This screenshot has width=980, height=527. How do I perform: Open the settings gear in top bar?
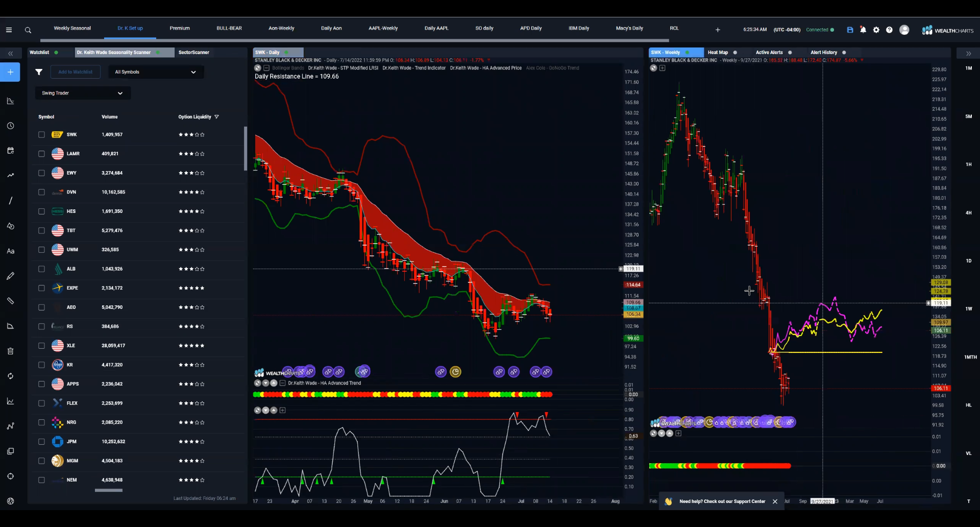coord(876,30)
